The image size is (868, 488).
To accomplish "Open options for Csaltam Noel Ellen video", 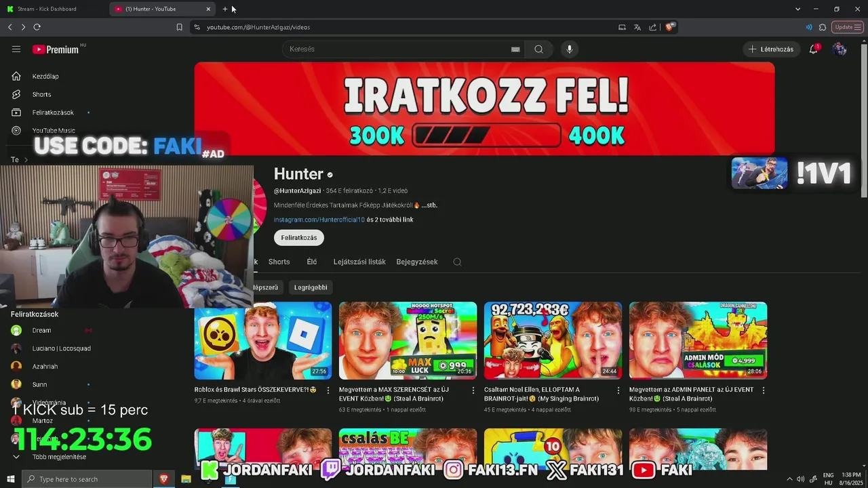I will (618, 390).
